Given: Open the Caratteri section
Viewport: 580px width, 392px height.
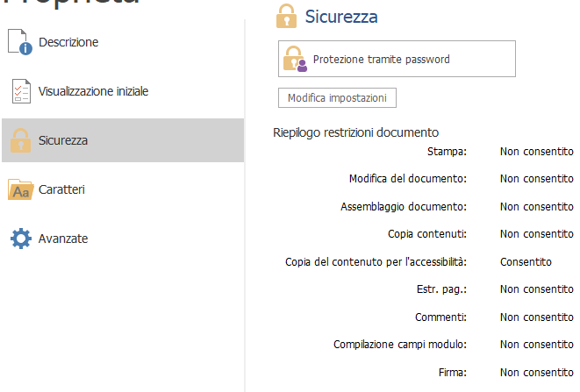Looking at the screenshot, I should (x=61, y=189).
